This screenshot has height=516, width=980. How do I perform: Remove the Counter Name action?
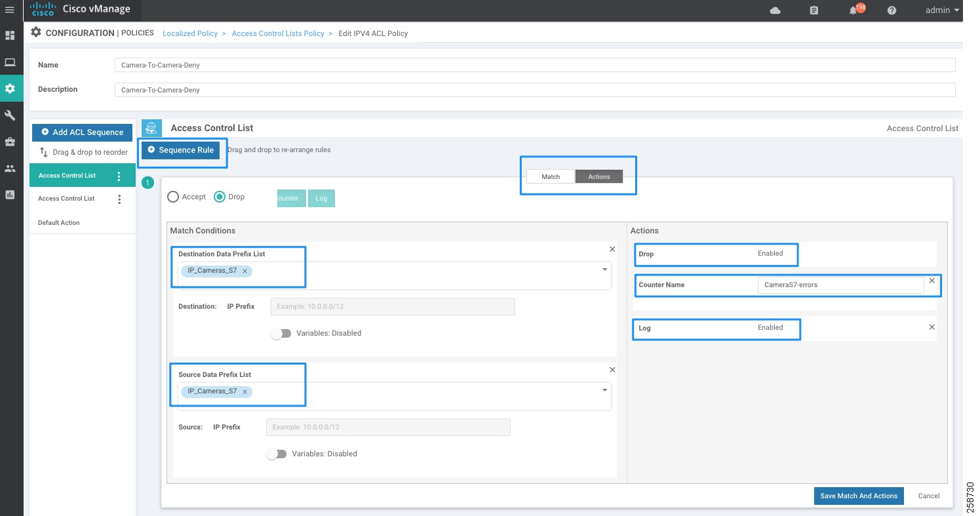931,280
